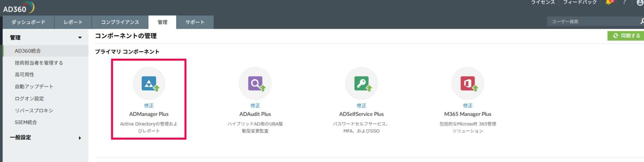Click the user search magnifier icon
This screenshot has width=644, height=162.
(x=642, y=22)
